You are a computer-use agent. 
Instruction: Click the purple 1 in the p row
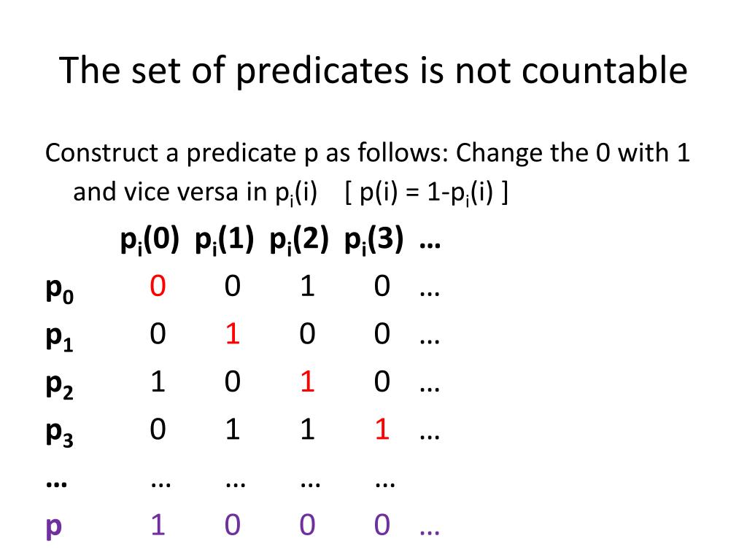coord(158,525)
